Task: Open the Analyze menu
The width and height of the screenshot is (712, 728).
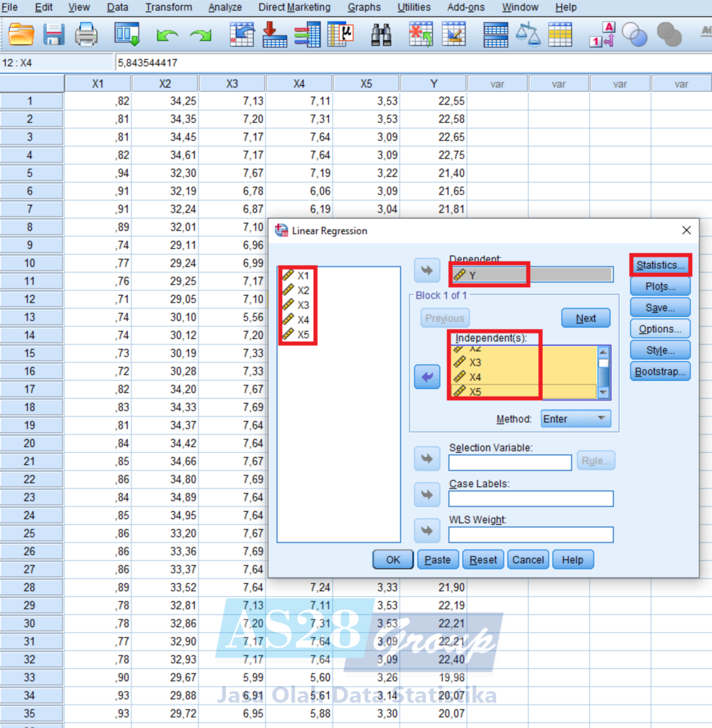Action: coord(225,7)
